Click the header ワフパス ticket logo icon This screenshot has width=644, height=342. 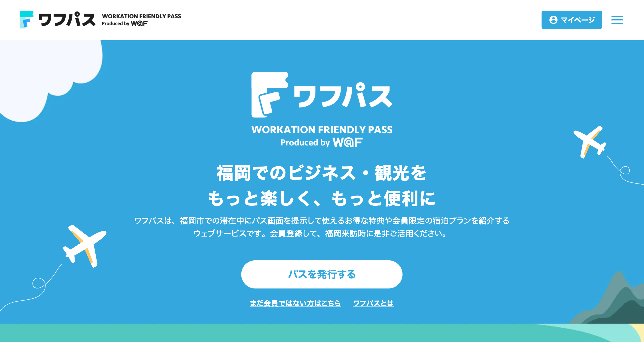pyautogui.click(x=26, y=20)
